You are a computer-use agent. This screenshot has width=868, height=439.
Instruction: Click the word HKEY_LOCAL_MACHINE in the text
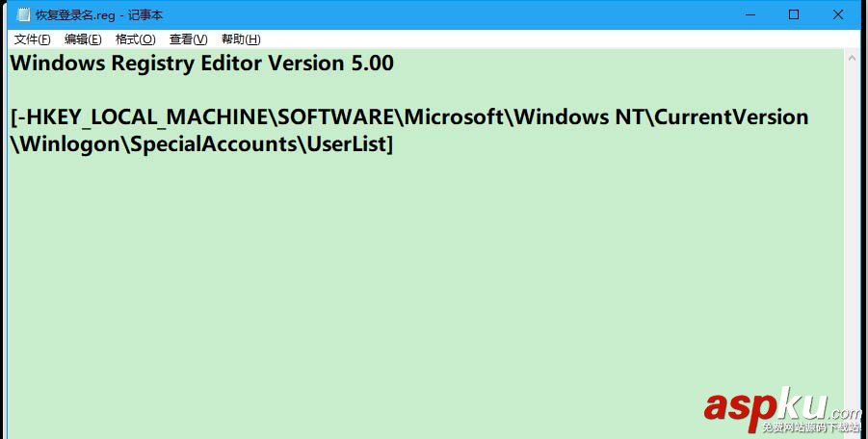[143, 117]
